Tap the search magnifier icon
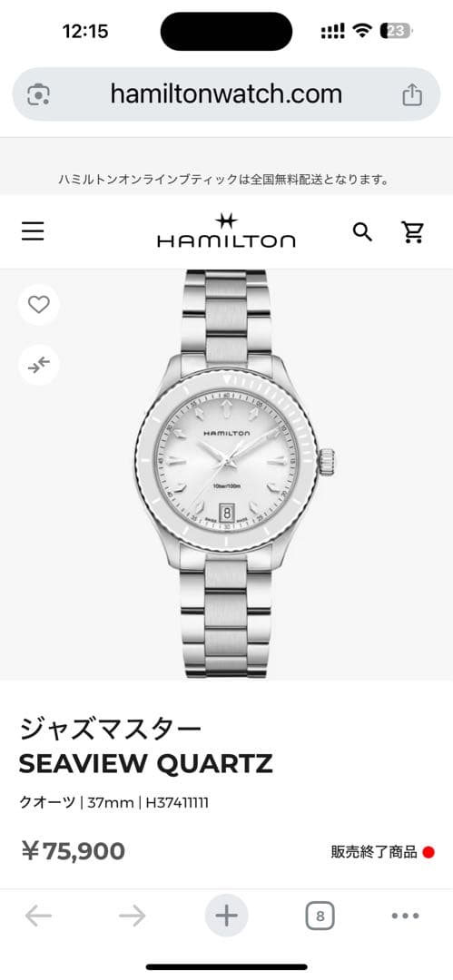The image size is (453, 980). coord(362,232)
